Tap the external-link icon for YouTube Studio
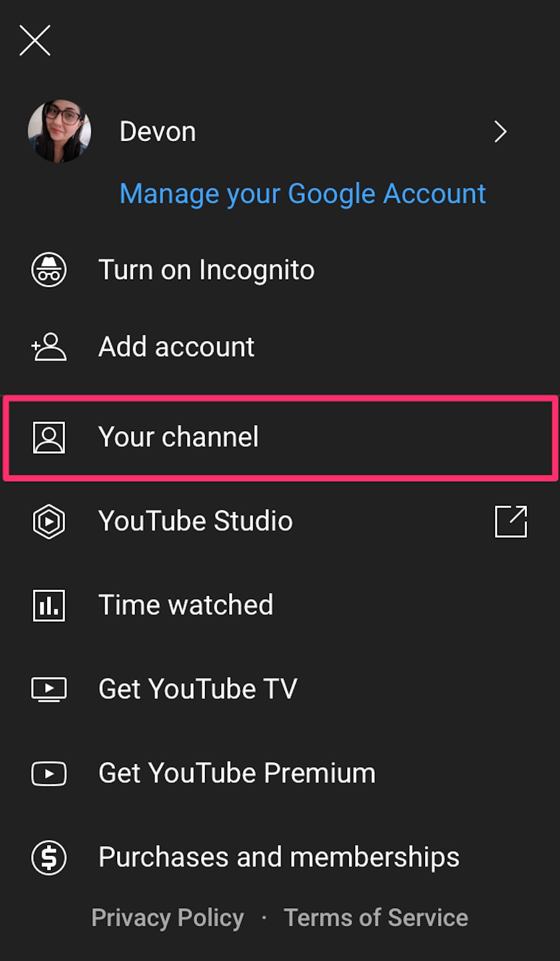 [511, 521]
